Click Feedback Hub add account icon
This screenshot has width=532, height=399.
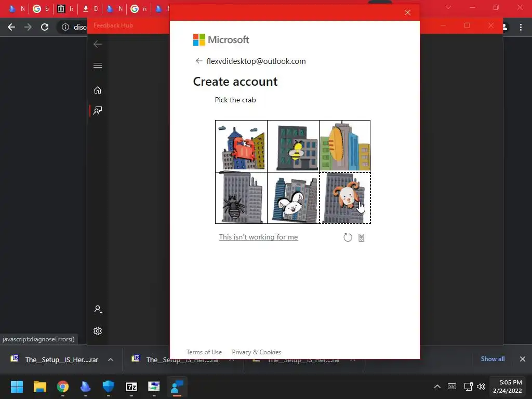coord(98,310)
